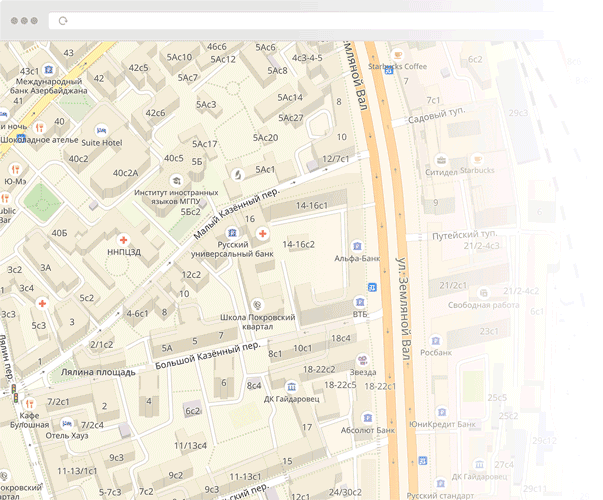Open the Русский универсальный банк bank icon
Screen dimensions: 603x500
pyautogui.click(x=232, y=233)
